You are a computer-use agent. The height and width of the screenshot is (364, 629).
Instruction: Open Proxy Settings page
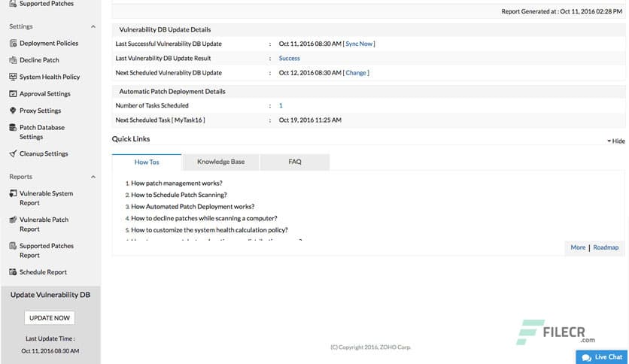click(x=40, y=111)
